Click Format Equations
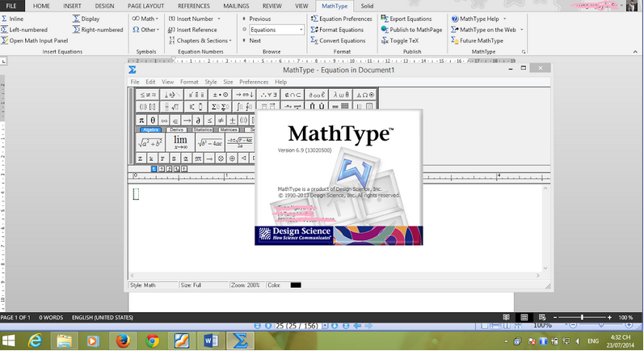Image resolution: width=644 pixels, height=351 pixels. [337, 30]
